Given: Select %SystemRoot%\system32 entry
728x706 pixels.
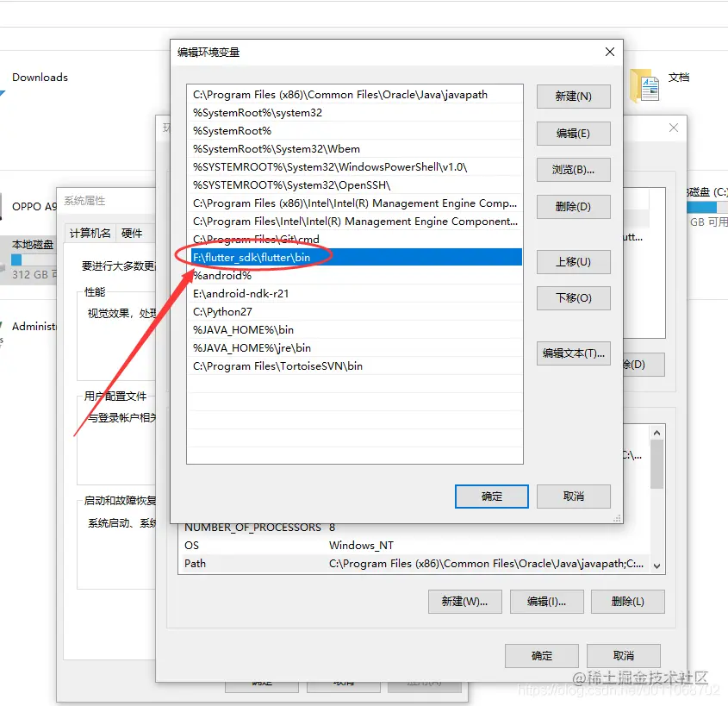Looking at the screenshot, I should pos(355,113).
